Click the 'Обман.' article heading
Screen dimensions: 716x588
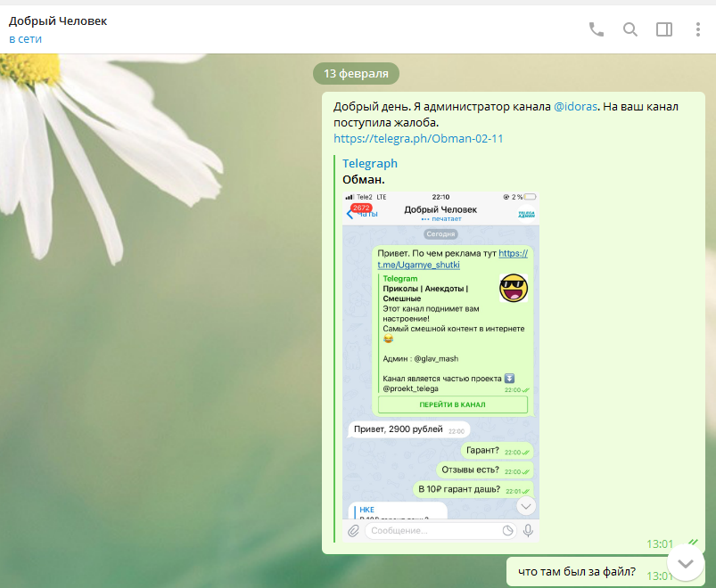pos(364,180)
